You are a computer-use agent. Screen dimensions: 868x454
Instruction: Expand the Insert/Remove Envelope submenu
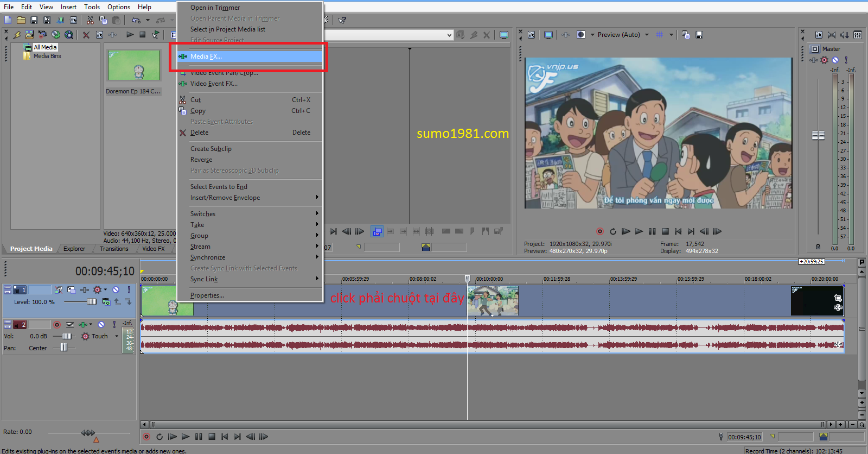pyautogui.click(x=250, y=198)
